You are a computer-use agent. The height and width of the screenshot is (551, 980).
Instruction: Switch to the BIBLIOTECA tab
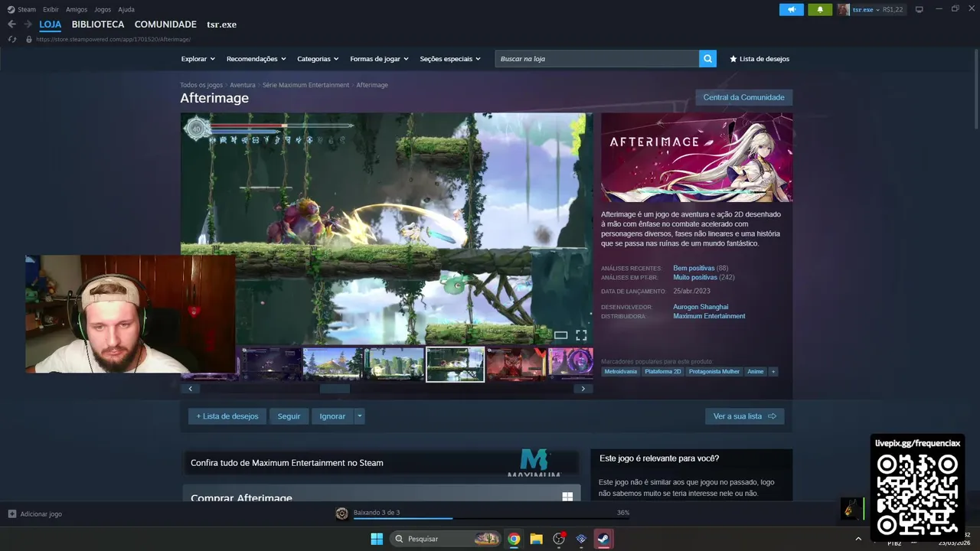tap(98, 24)
